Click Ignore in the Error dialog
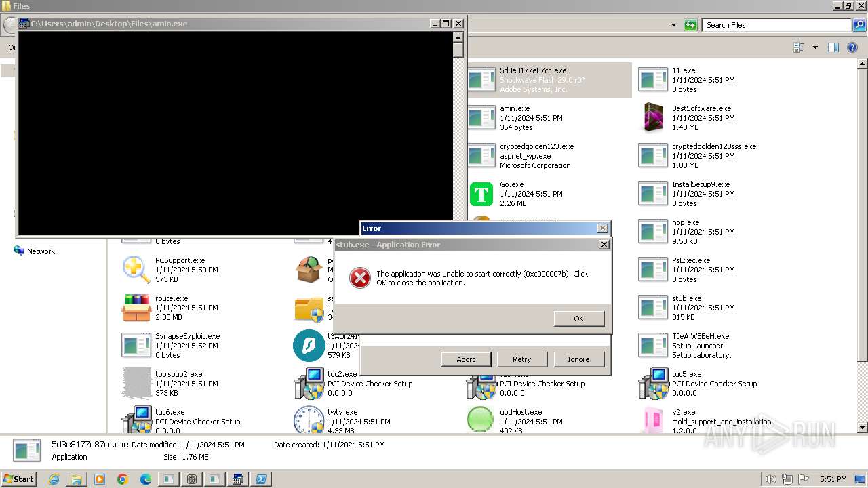 pyautogui.click(x=578, y=359)
